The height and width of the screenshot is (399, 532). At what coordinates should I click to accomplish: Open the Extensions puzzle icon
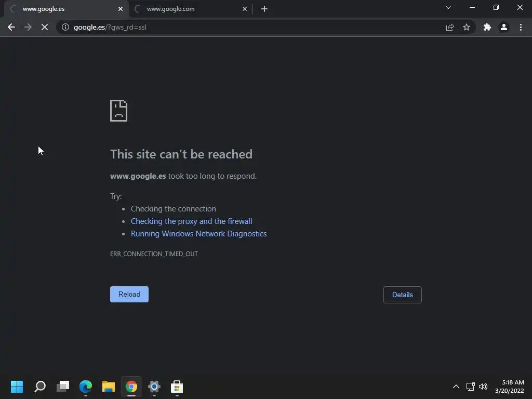487,27
